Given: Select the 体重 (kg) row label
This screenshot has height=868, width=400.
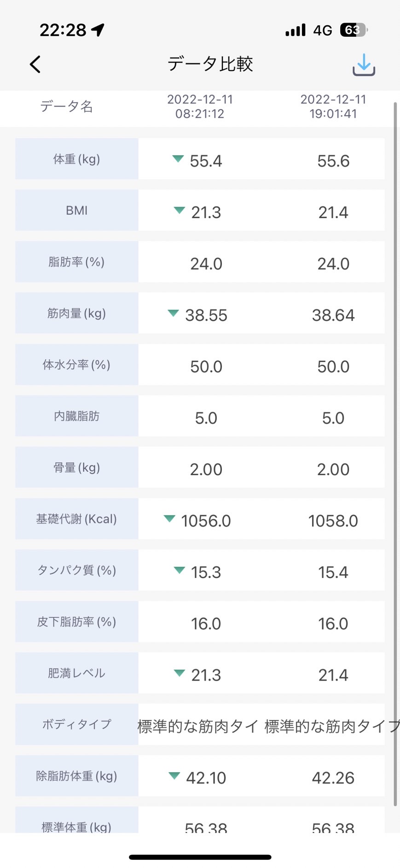Looking at the screenshot, I should [77, 159].
